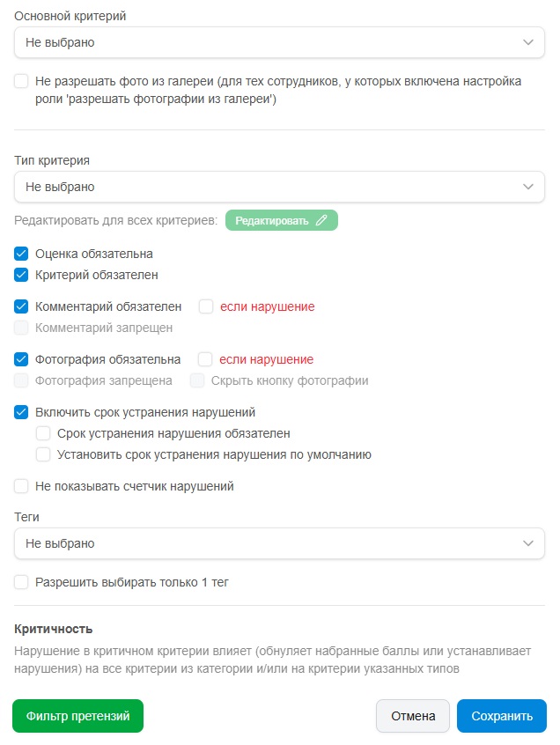The image size is (560, 745).
Task: Check Не разрешать фото из галереи
Action: pyautogui.click(x=21, y=81)
